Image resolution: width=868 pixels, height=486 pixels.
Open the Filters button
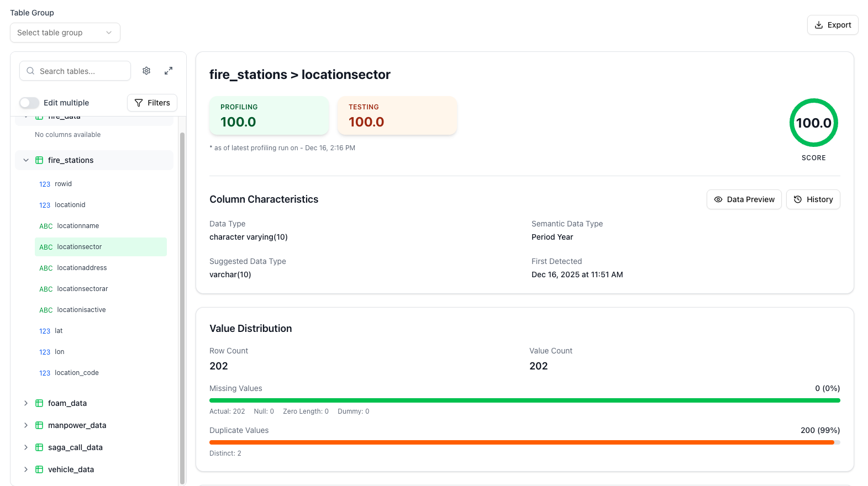coord(152,103)
